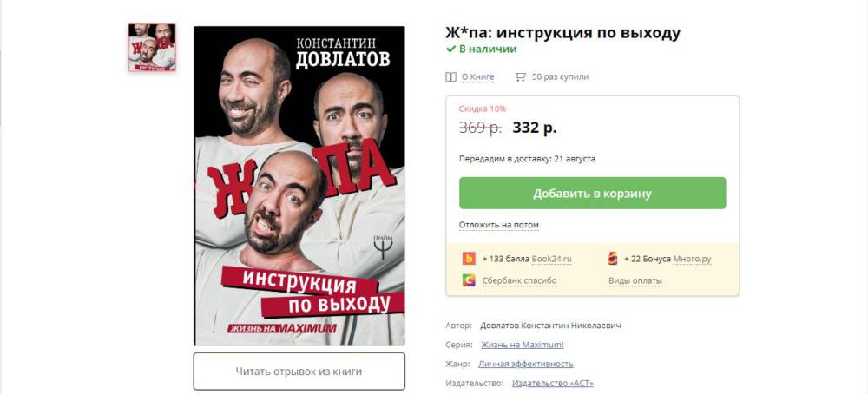Add the book with Добавить в корзину

pos(592,194)
